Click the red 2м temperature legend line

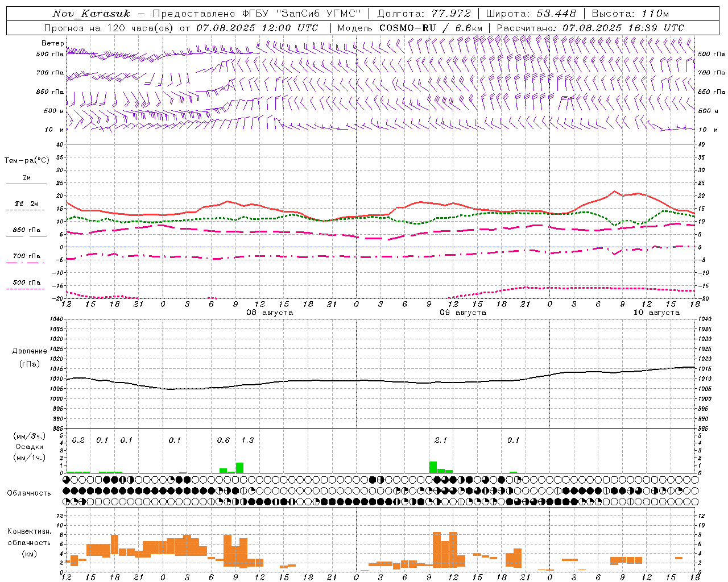click(x=26, y=184)
